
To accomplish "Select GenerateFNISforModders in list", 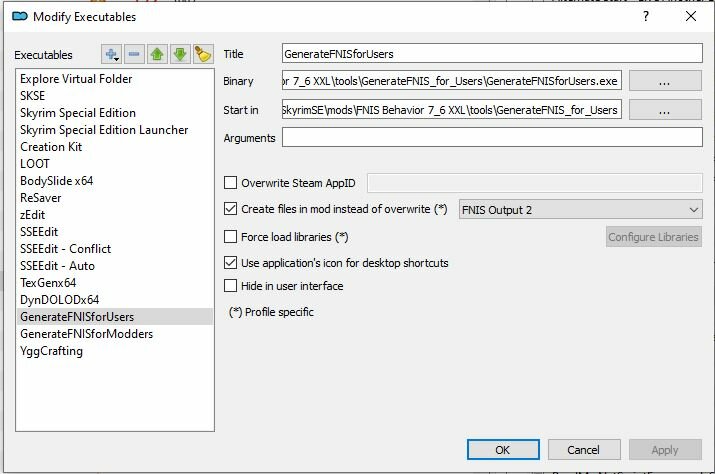I will (x=115, y=334).
